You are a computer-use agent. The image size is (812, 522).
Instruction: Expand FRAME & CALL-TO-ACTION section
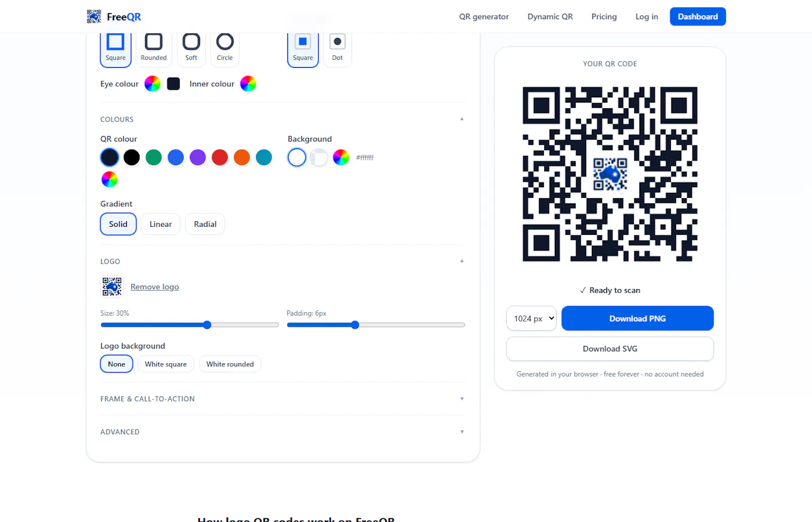click(x=283, y=399)
